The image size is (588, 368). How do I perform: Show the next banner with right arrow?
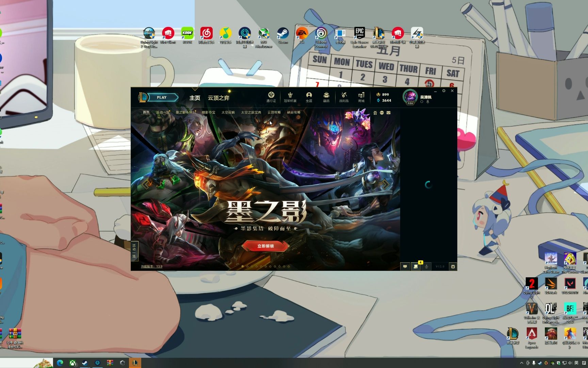tap(385, 184)
